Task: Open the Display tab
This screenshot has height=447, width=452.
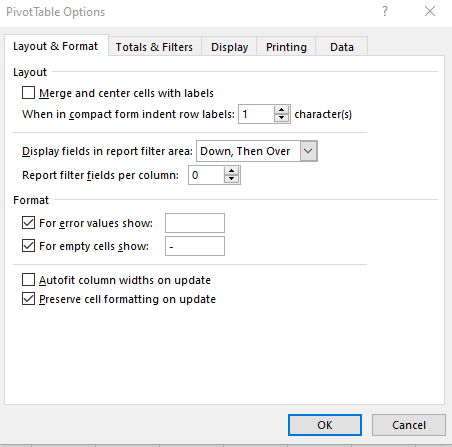Action: click(x=229, y=47)
